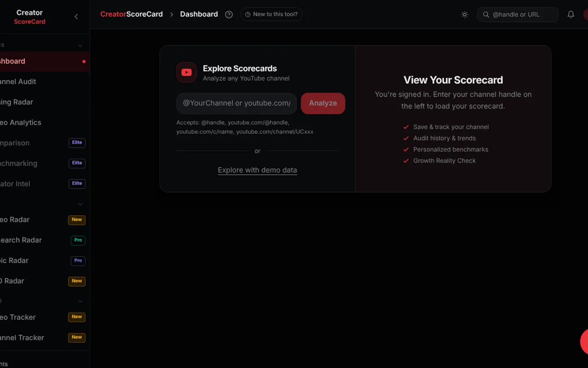Open Video Tracker in the sidebar
The height and width of the screenshot is (368, 588).
point(43,317)
